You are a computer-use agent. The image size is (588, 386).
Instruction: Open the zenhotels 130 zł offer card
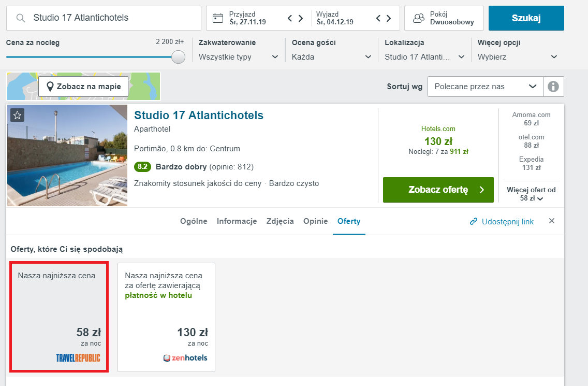(x=166, y=317)
